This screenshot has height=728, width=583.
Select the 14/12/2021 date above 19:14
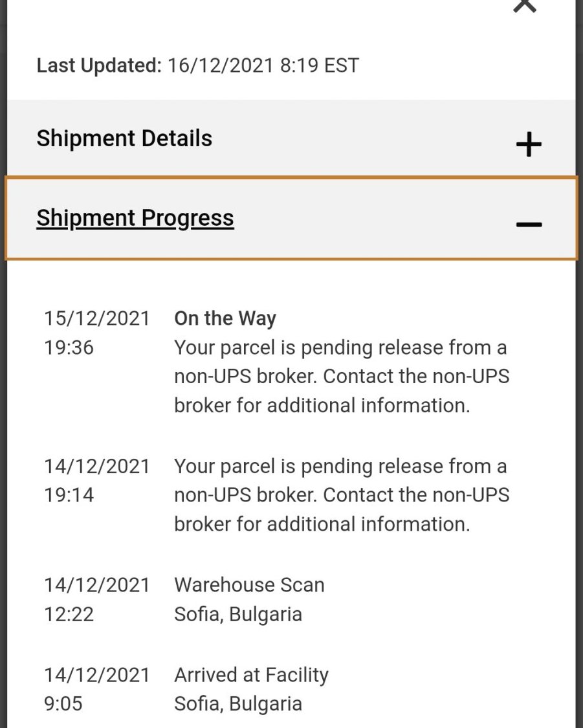coord(97,466)
